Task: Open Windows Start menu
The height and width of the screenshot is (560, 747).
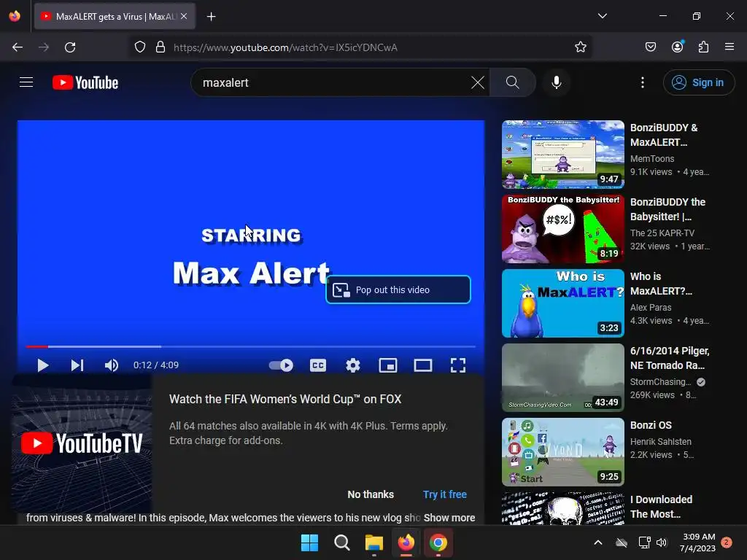Action: (309, 542)
